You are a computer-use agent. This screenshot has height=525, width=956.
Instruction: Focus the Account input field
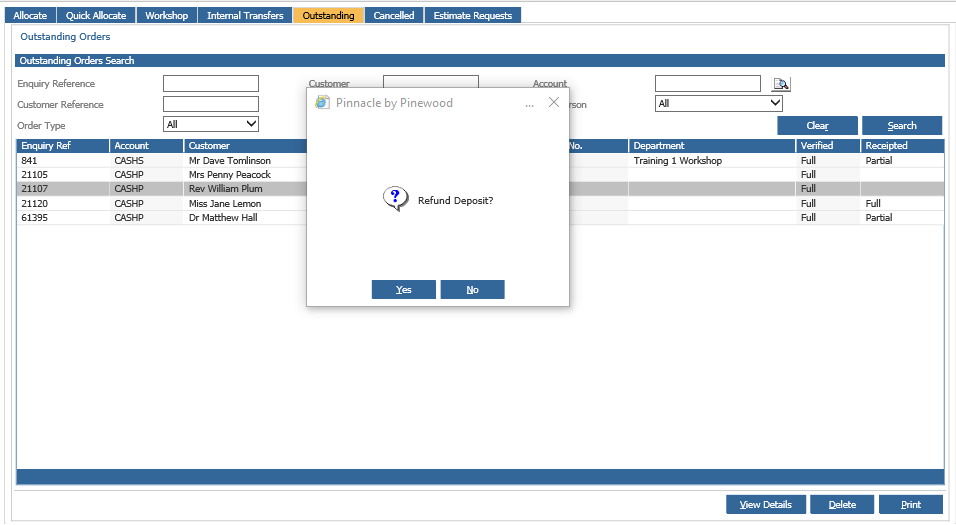point(708,84)
